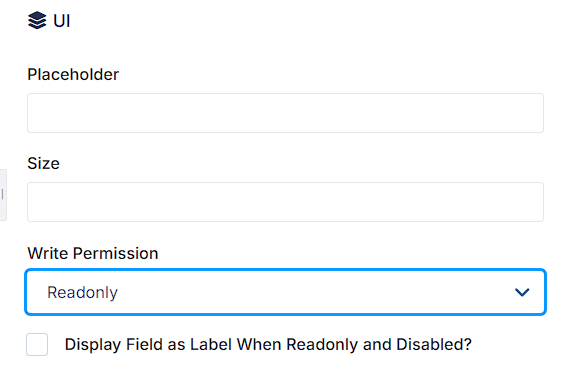
Task: Click inside the empty box under Size
Action: 285,202
